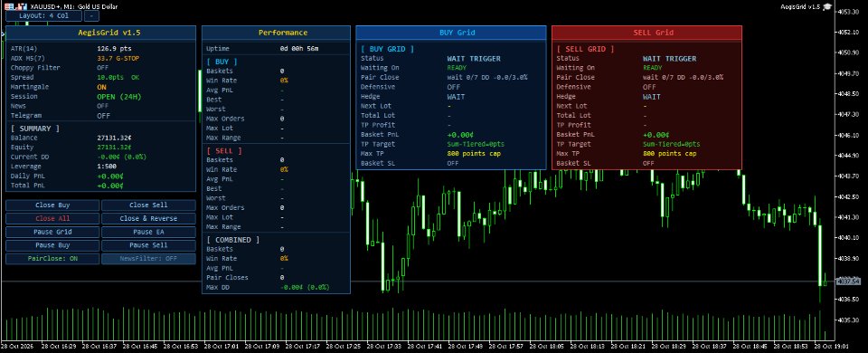The width and height of the screenshot is (868, 353).
Task: Click SELL Grid Pair Close wait value
Action: click(x=684, y=78)
